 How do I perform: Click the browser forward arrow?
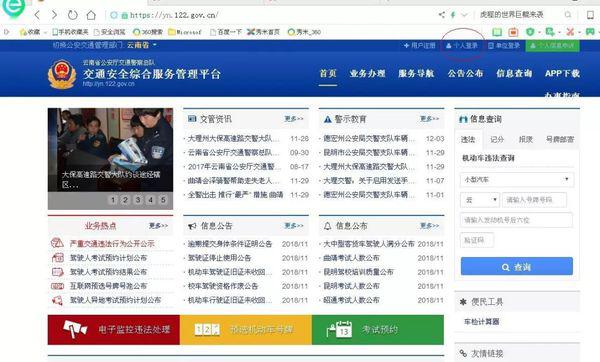tap(54, 15)
